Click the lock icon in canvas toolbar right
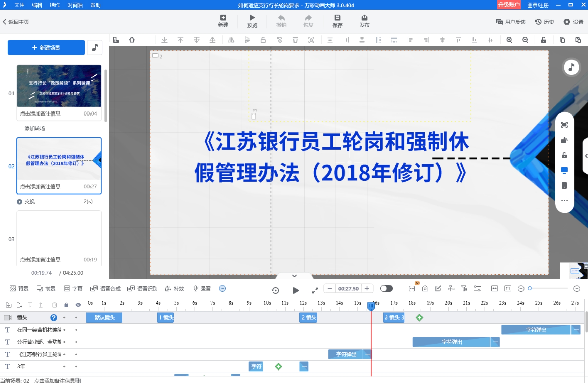588x383 pixels. click(x=543, y=40)
